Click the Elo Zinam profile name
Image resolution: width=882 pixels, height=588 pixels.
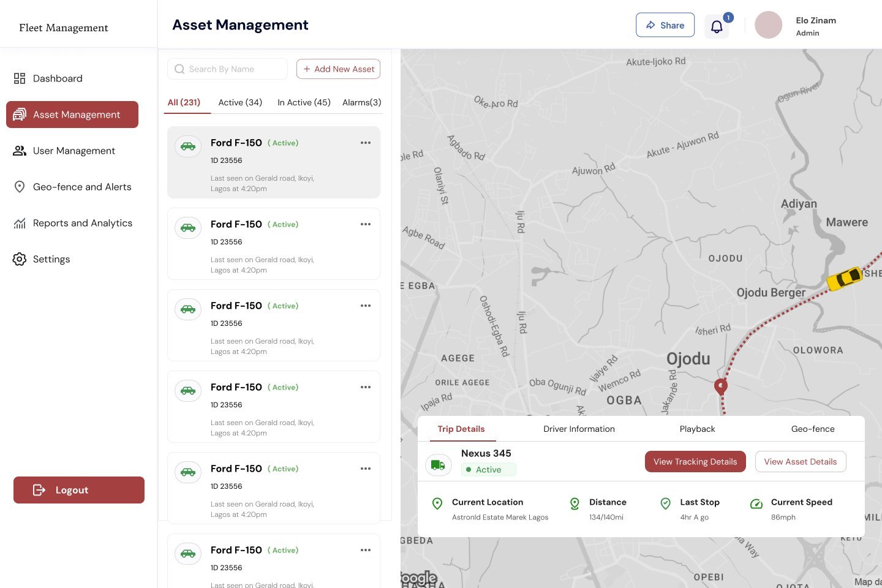click(816, 20)
